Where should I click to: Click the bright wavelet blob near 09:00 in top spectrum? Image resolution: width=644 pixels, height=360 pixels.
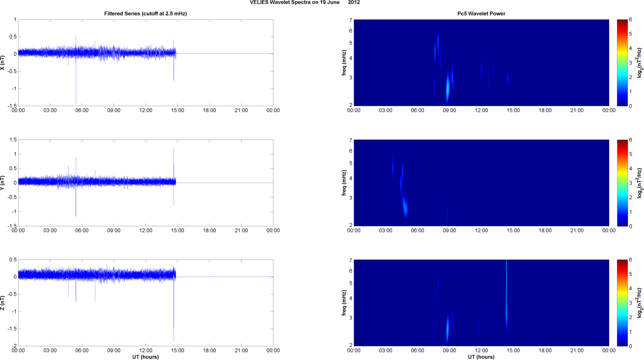click(x=448, y=88)
